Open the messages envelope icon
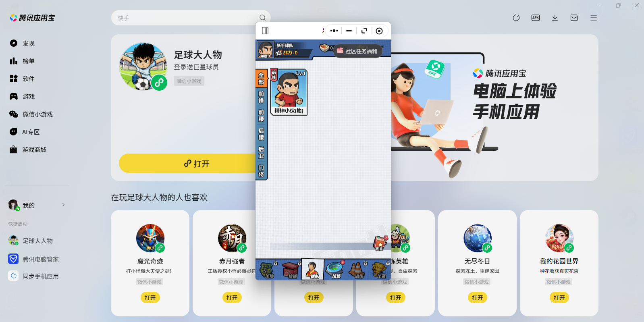This screenshot has height=322, width=644. point(574,18)
